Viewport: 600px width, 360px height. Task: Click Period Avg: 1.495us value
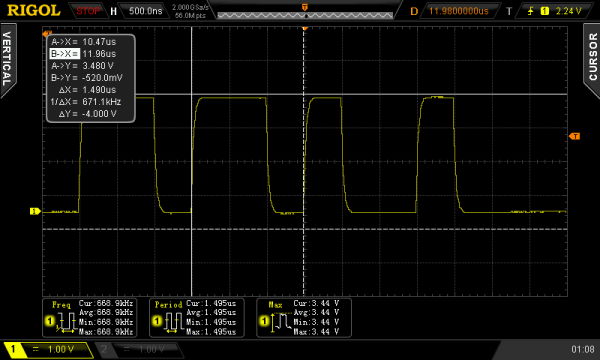pyautogui.click(x=211, y=313)
